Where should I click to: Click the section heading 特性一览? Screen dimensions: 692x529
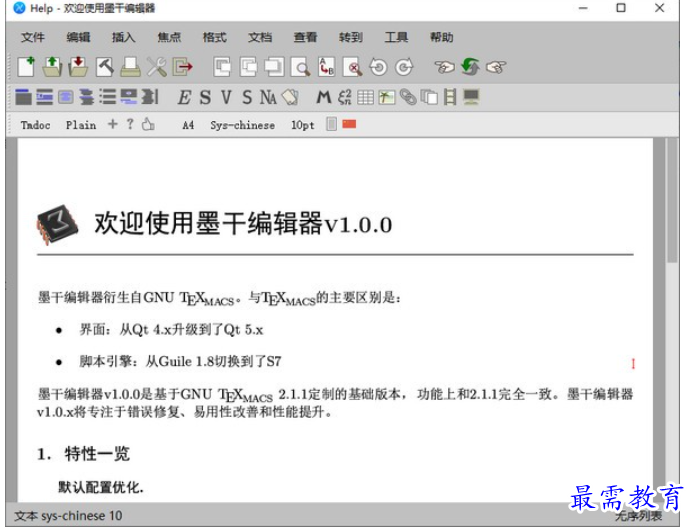click(97, 454)
